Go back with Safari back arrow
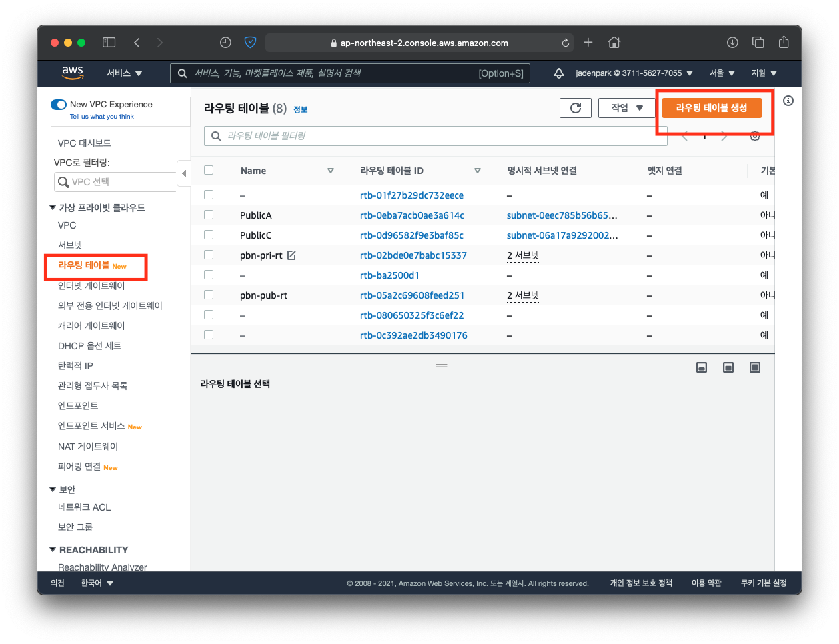Screen dimensions: 839x644 [137, 43]
